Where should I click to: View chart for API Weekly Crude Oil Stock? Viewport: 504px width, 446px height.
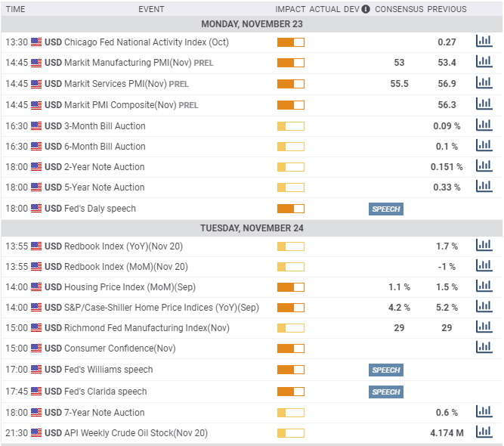[x=483, y=432]
